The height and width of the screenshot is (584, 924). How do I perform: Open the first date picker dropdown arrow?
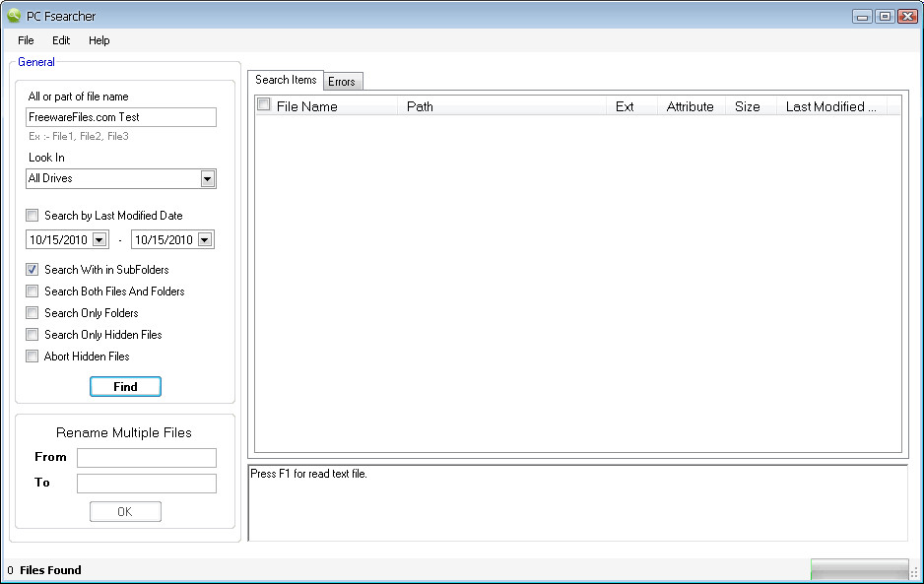coord(99,240)
